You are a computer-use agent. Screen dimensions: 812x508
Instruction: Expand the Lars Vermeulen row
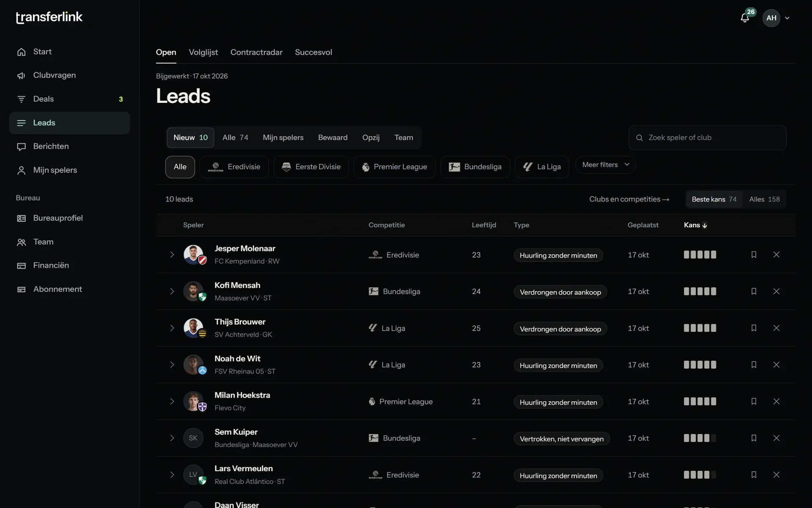click(x=172, y=475)
